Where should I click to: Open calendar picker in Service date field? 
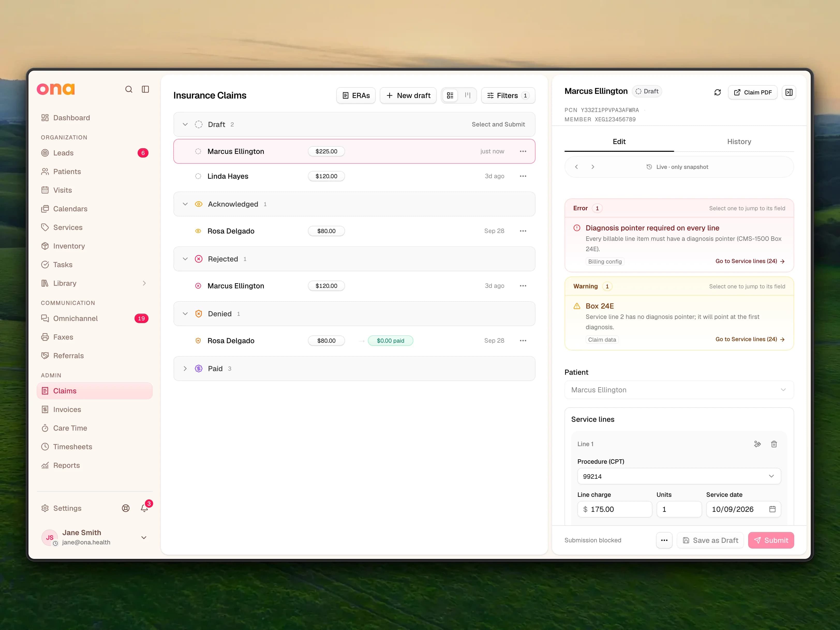[x=772, y=509]
